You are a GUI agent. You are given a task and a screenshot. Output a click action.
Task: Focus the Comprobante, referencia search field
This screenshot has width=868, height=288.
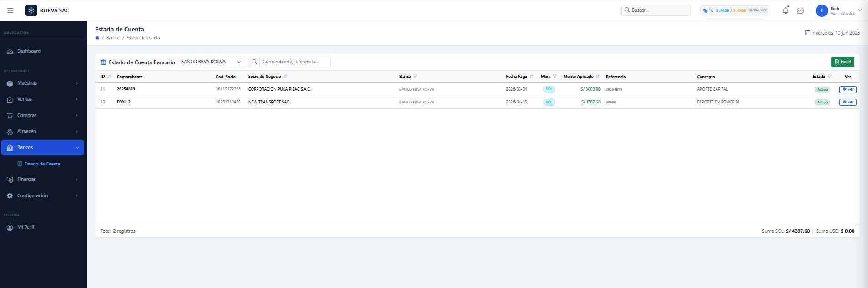click(x=295, y=62)
